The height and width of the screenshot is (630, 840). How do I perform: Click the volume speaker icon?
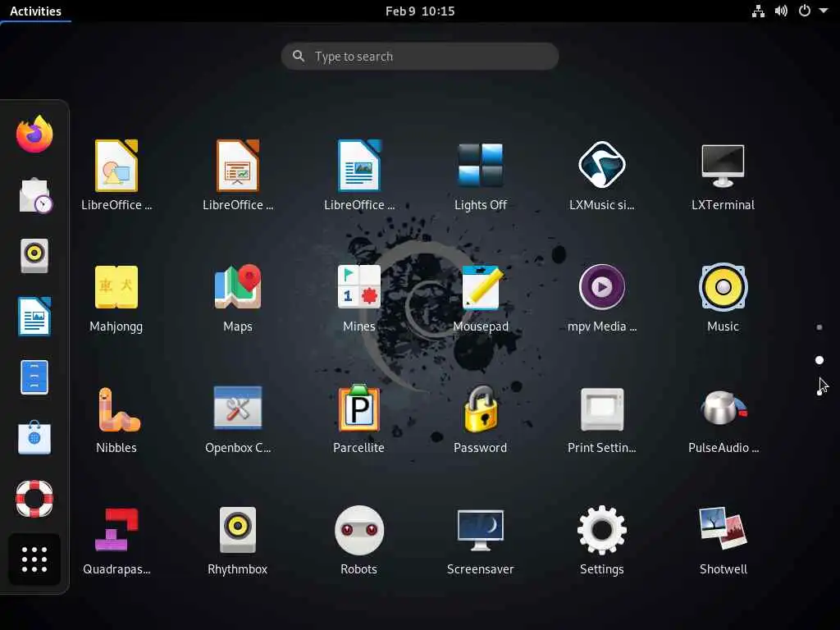point(781,11)
